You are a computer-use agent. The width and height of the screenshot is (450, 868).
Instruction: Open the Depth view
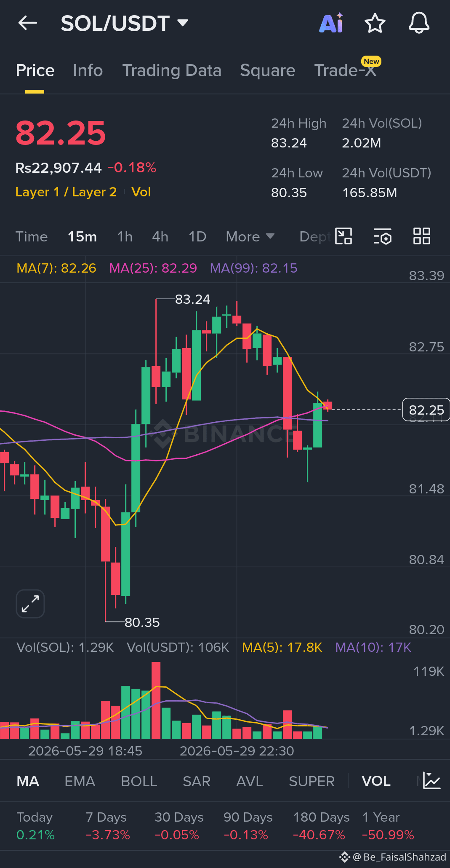click(315, 236)
